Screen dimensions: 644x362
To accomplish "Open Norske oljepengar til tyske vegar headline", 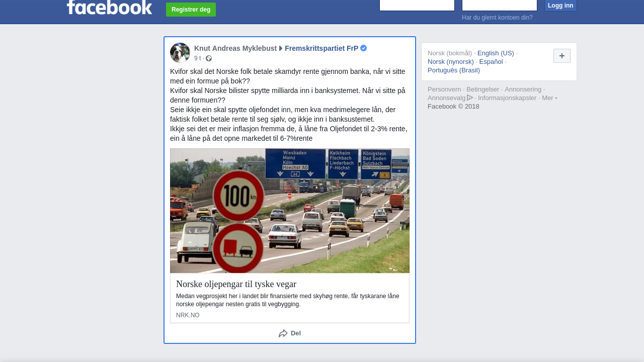I will [236, 284].
